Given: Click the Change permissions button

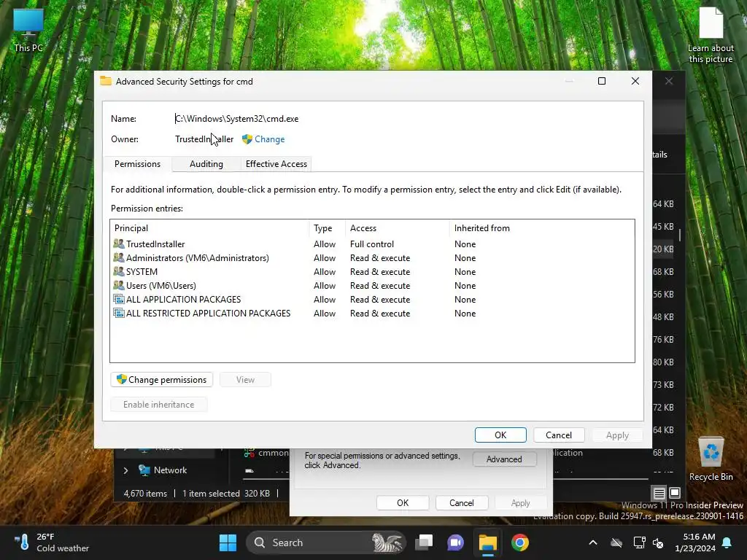Looking at the screenshot, I should [x=162, y=379].
